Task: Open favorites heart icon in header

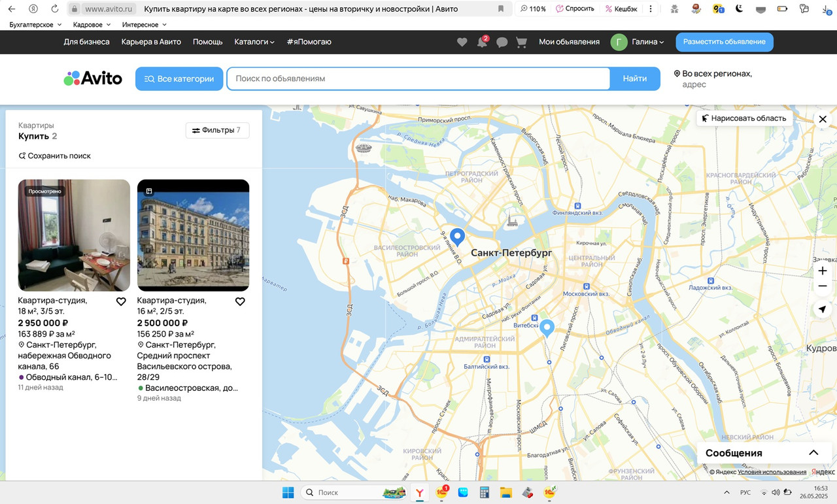Action: tap(462, 42)
